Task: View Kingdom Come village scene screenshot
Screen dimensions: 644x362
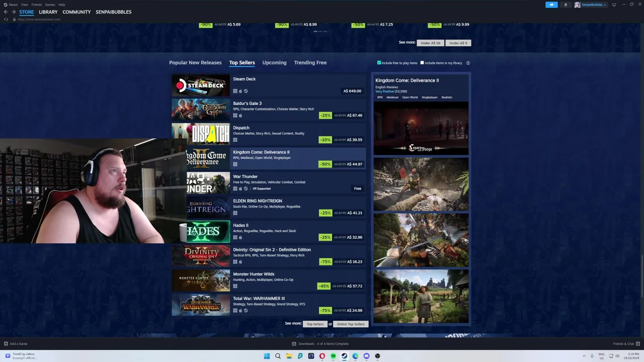Action: point(421,296)
